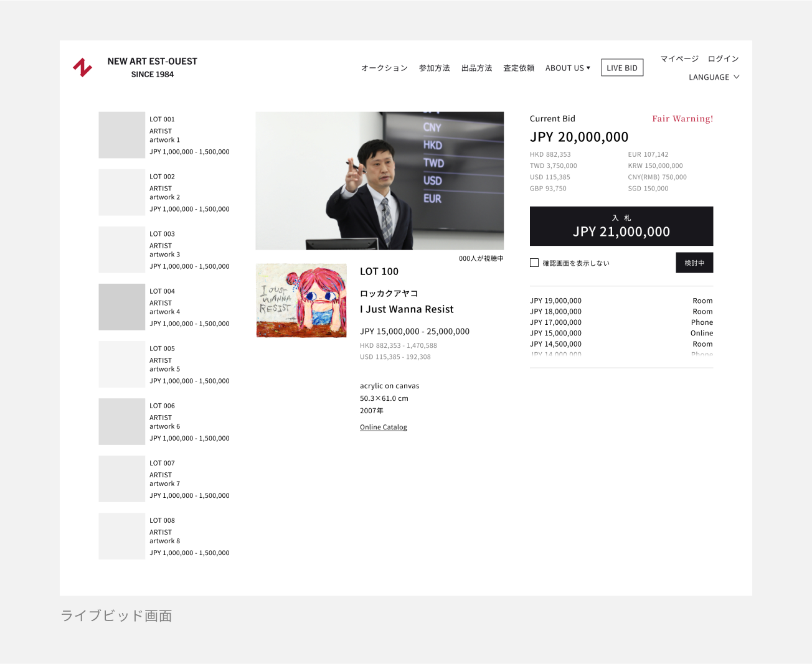The image size is (812, 664).
Task: Click the auctioneer live video stream
Action: 379,180
